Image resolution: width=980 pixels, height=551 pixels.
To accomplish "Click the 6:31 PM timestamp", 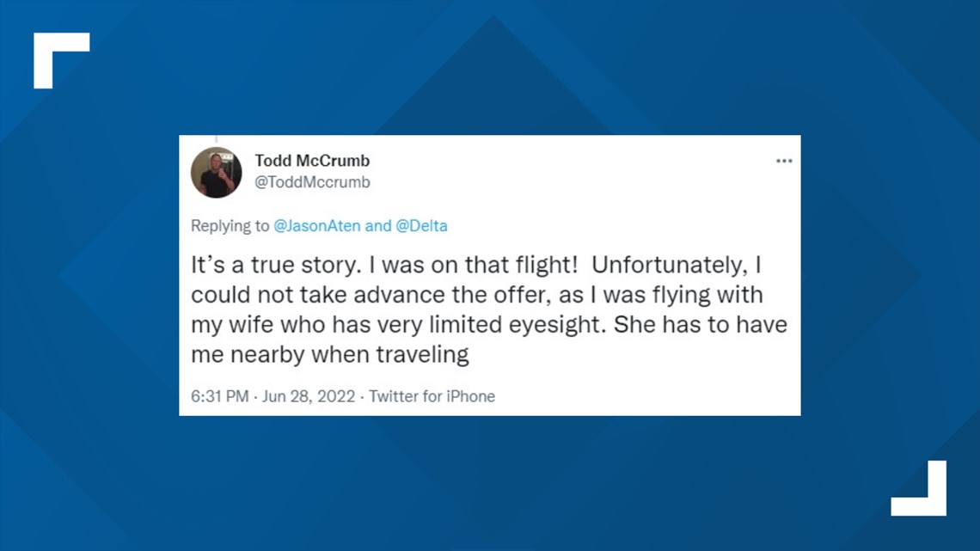I will (x=219, y=396).
